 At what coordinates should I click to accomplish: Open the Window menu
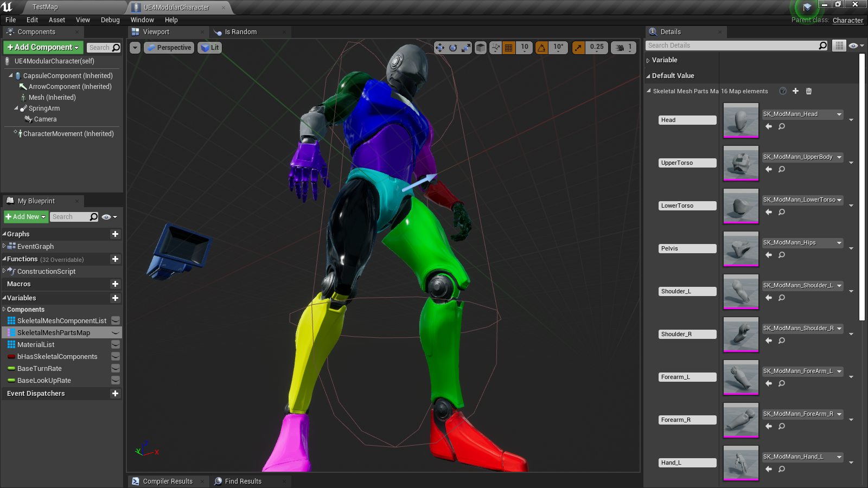point(142,20)
